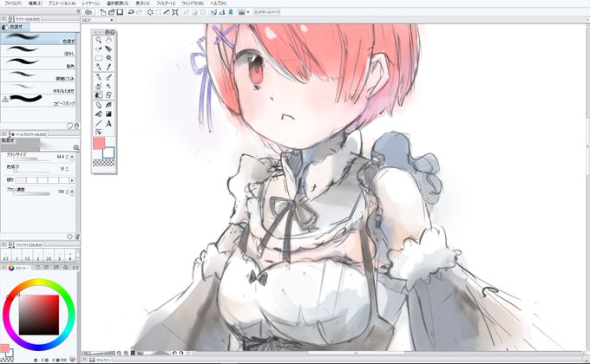Redo the undone action
Viewport: 590px width, 364px height.
coord(139,12)
